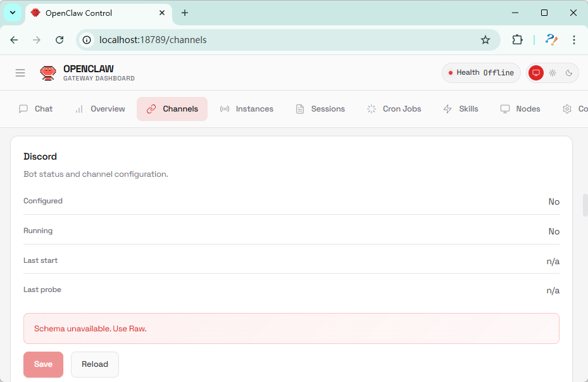This screenshot has height=382, width=588.
Task: Click the Gateway Dashboard subtitle
Action: click(99, 79)
